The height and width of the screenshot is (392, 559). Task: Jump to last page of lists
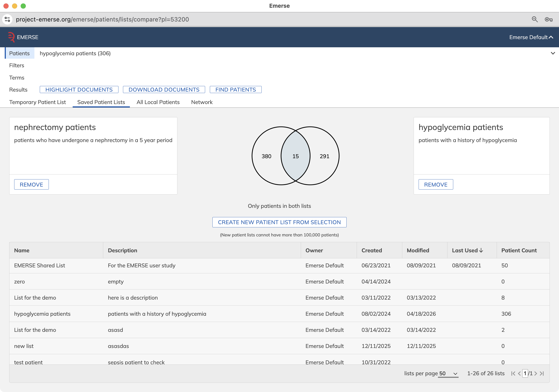542,373
